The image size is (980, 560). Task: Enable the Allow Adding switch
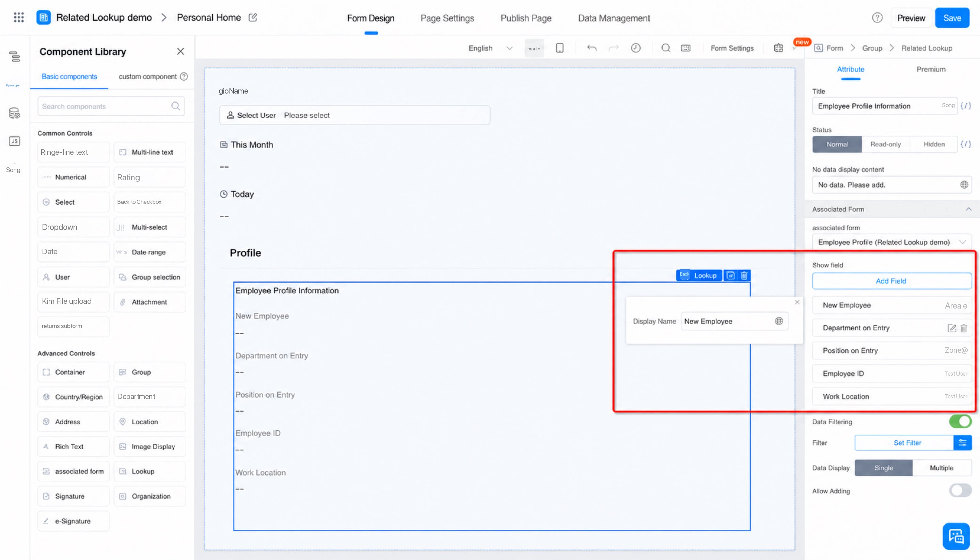point(960,490)
